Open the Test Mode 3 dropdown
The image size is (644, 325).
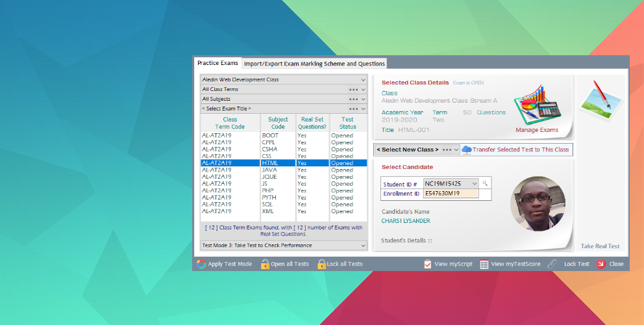(x=284, y=245)
